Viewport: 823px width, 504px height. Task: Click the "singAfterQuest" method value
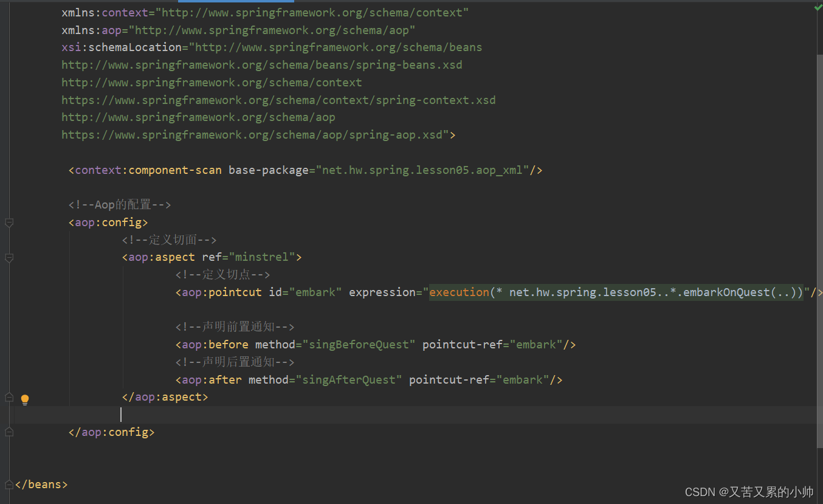349,380
